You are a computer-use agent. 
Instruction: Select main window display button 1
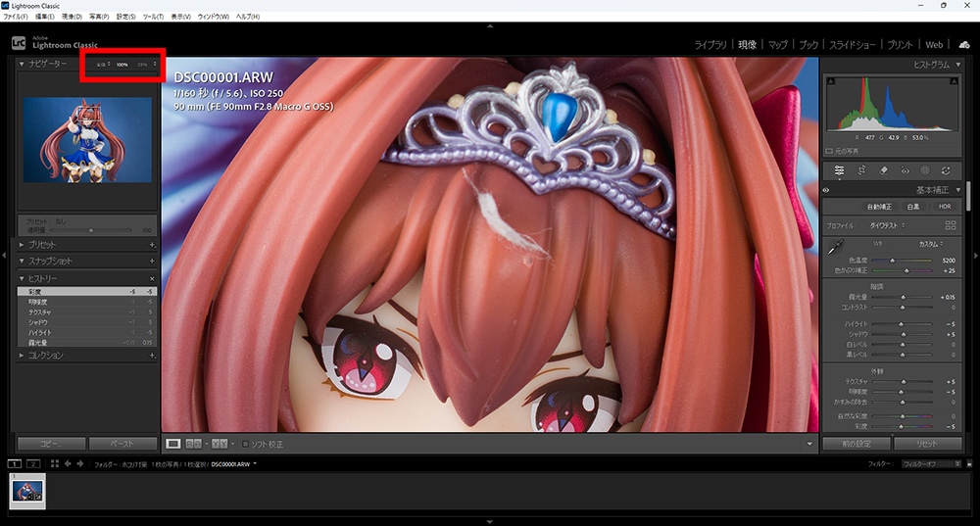[x=15, y=463]
